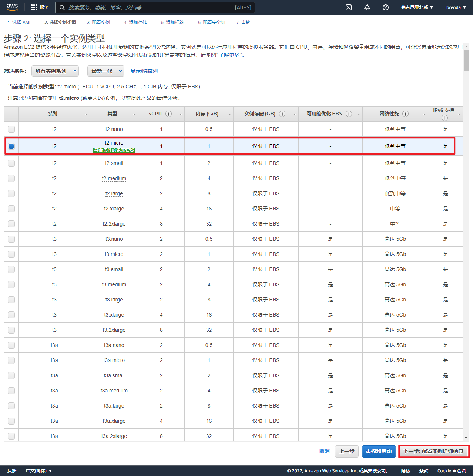Open the 中文(简体) language selector
473x476 pixels.
tap(39, 471)
